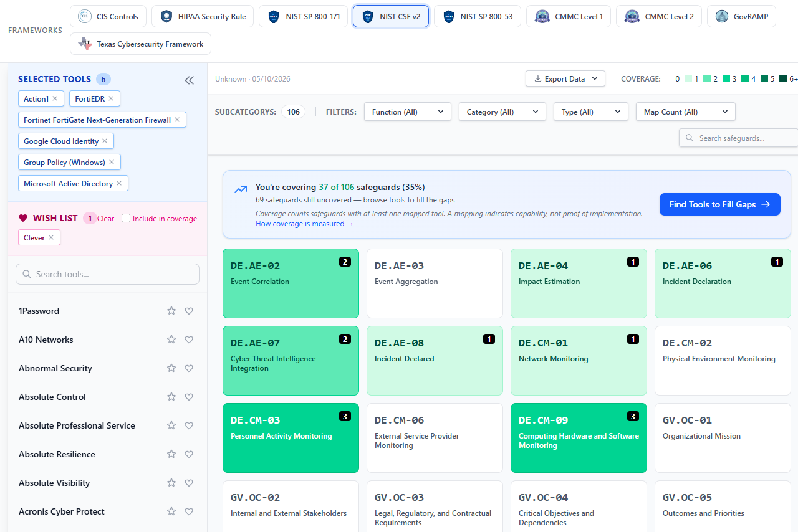Remove Google Cloud Identity tool
This screenshot has width=798, height=532.
[105, 141]
